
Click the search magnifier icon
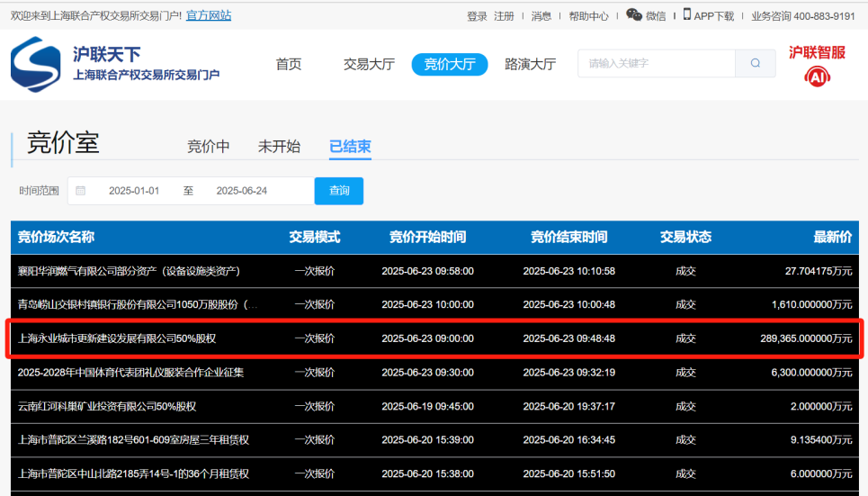[x=755, y=64]
